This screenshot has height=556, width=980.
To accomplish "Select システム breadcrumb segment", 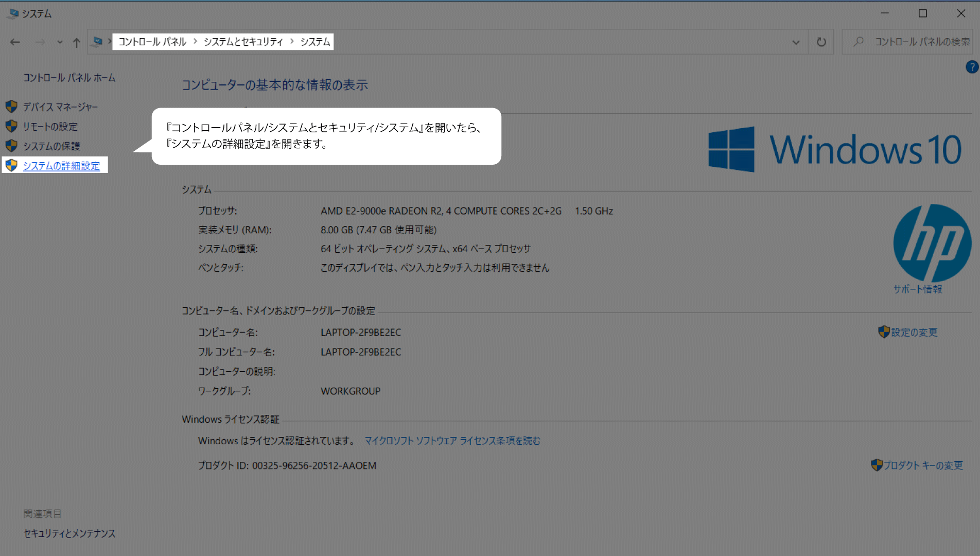I will [x=315, y=42].
